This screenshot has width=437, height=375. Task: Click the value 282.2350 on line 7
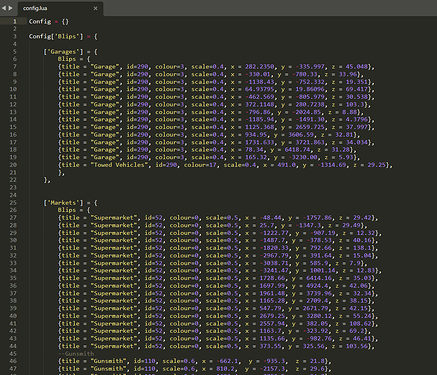coord(260,67)
